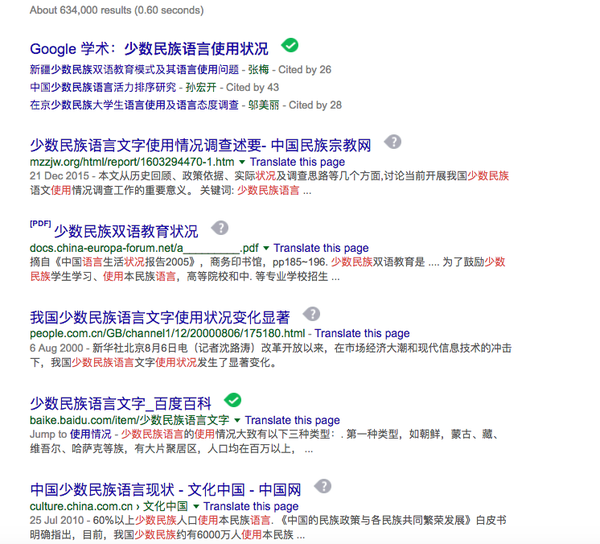
Task: Click author name 邬美丽
Action: coord(264,105)
